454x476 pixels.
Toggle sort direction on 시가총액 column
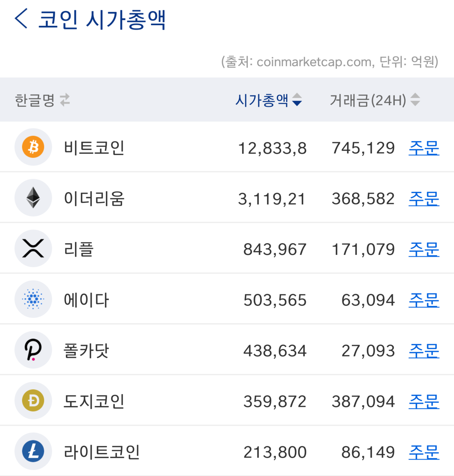(x=297, y=101)
